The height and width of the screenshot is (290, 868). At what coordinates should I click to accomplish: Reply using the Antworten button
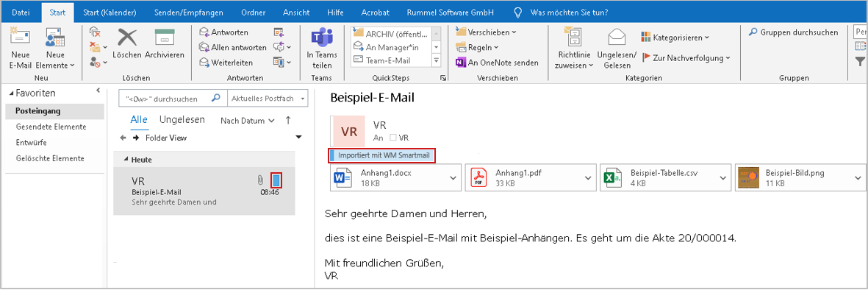pyautogui.click(x=224, y=32)
